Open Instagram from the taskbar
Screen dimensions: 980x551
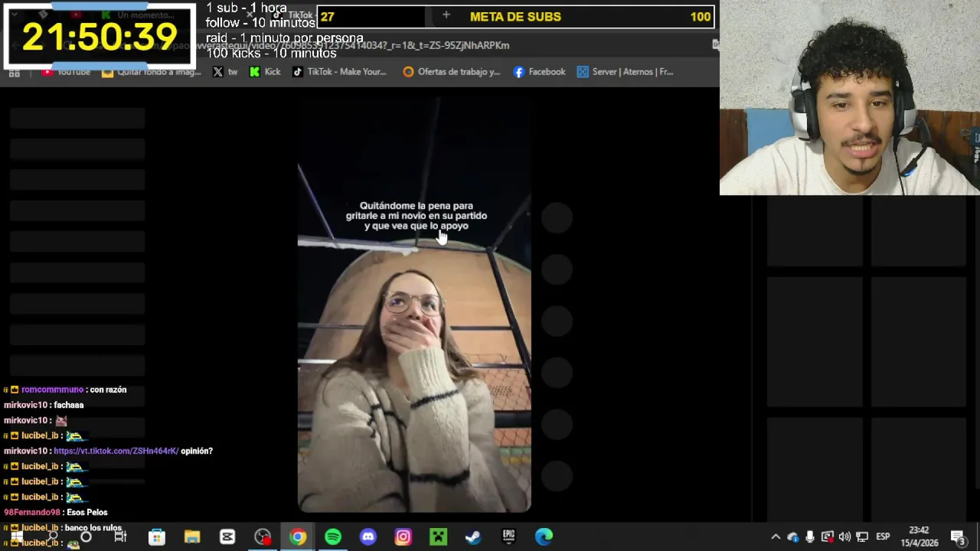tap(403, 536)
